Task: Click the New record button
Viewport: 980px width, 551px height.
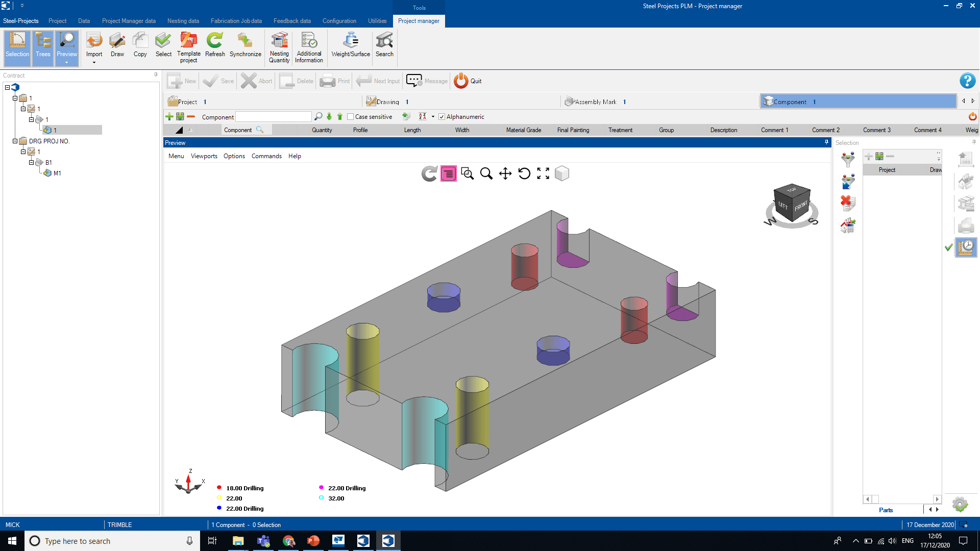Action: [x=182, y=81]
